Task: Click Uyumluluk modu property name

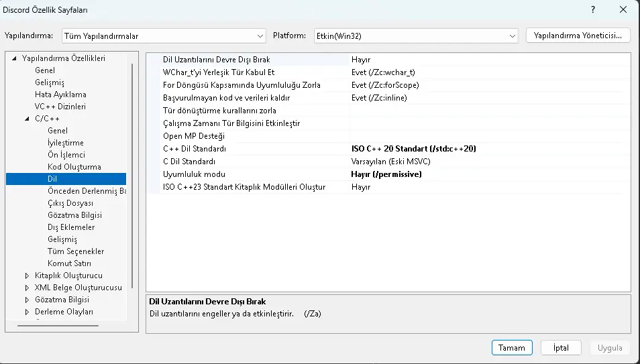Action: 194,174
